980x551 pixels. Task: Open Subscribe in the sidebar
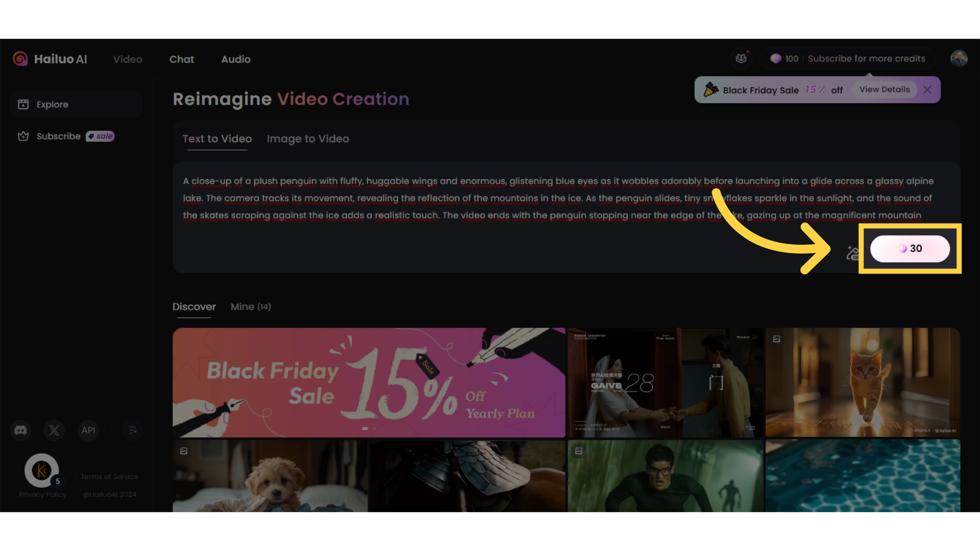click(x=58, y=136)
